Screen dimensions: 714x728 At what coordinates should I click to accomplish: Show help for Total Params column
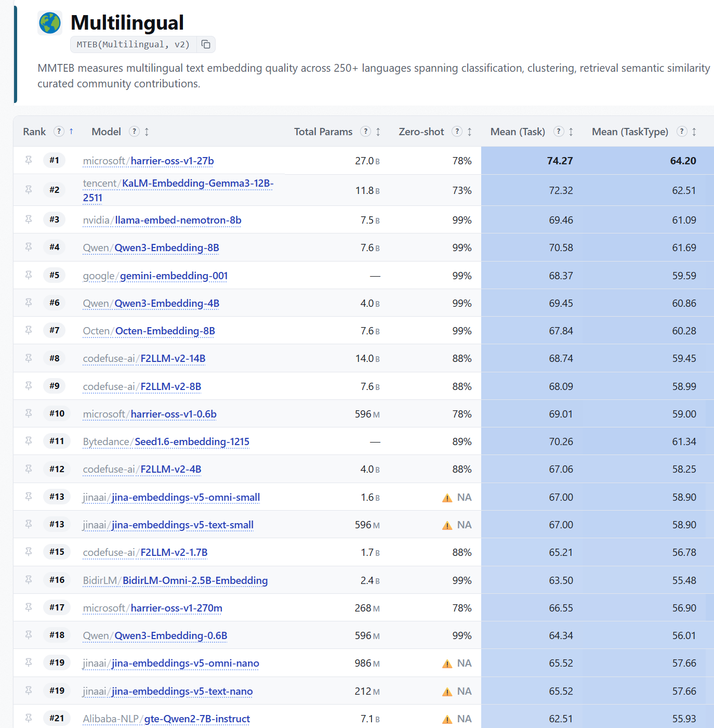click(366, 131)
